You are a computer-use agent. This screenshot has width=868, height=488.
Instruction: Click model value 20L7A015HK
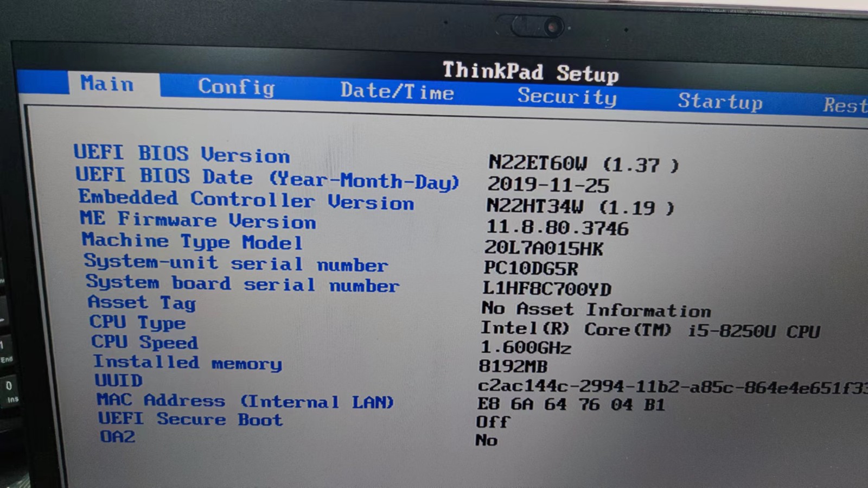click(x=544, y=248)
